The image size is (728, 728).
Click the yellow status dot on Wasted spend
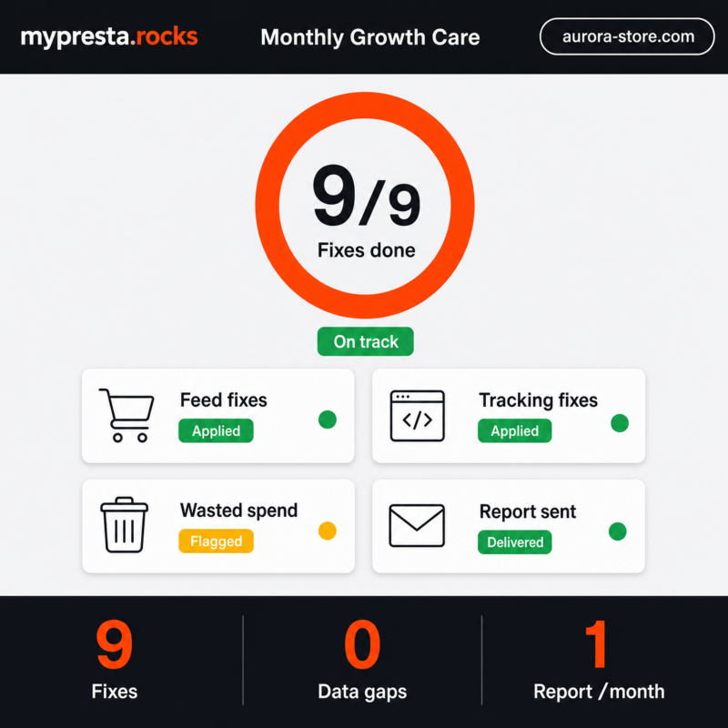328,531
